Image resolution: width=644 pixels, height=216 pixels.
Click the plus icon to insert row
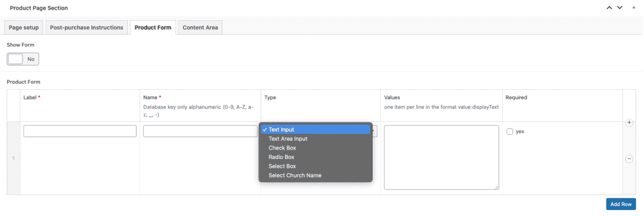point(629,123)
